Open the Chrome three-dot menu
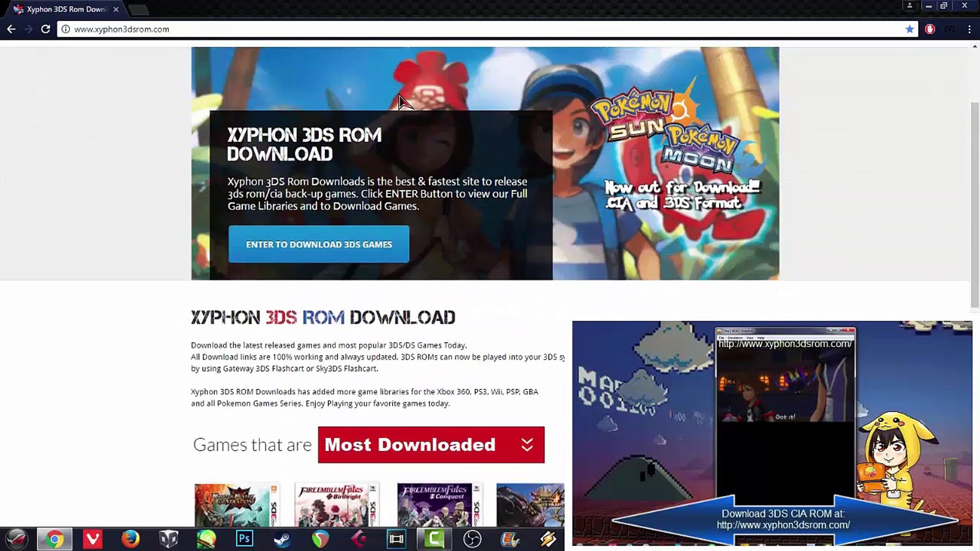This screenshot has height=551, width=980. pos(969,29)
